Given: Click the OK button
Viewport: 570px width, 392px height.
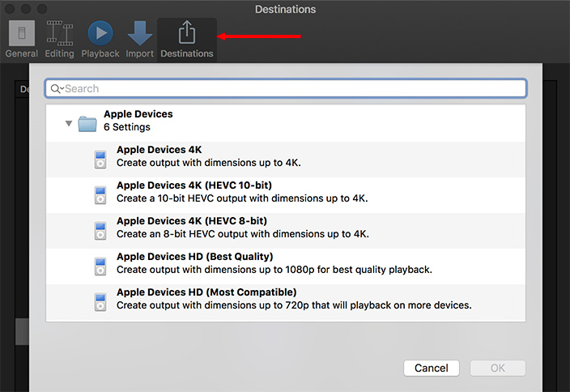Looking at the screenshot, I should pyautogui.click(x=498, y=368).
